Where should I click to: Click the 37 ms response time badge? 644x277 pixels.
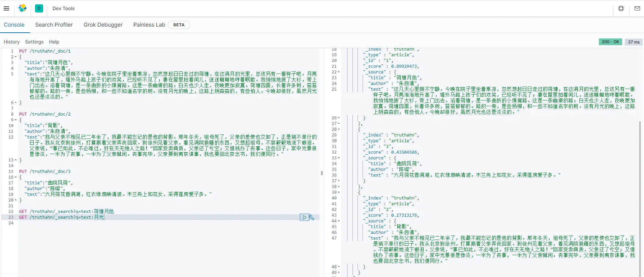pyautogui.click(x=634, y=42)
